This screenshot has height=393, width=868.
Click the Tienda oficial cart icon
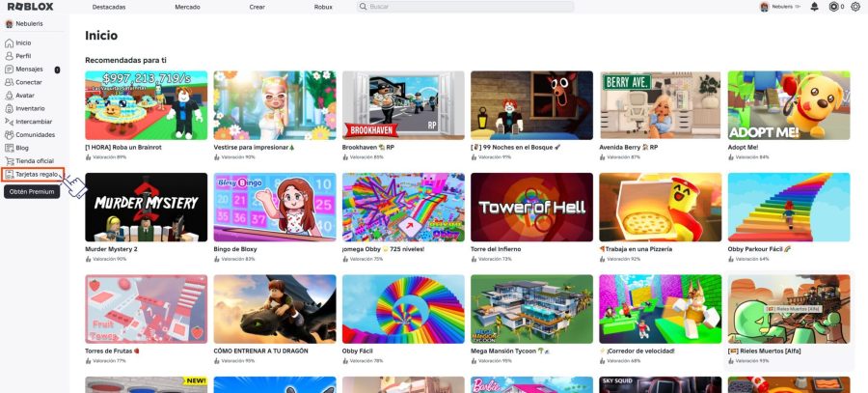pos(9,160)
